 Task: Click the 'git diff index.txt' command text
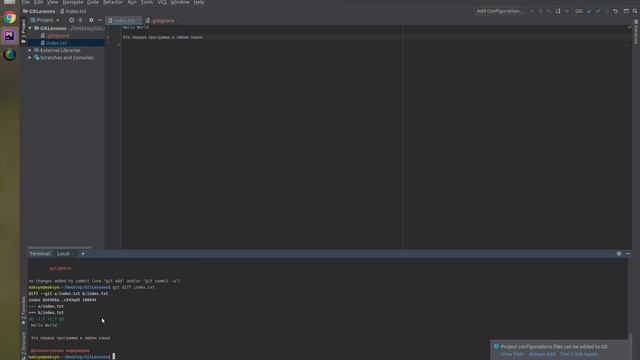(x=133, y=287)
